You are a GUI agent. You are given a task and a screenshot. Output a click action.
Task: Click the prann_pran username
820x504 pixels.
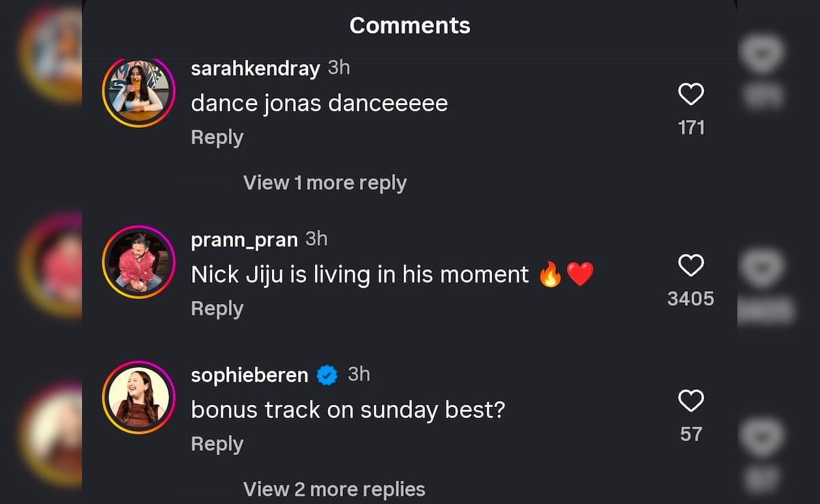pyautogui.click(x=244, y=240)
